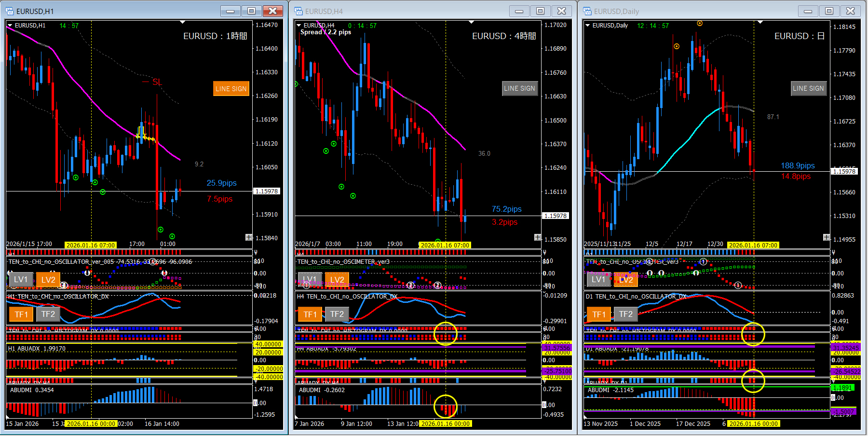Click the chart icon in EURUSD,H1 title bar

tap(10, 11)
